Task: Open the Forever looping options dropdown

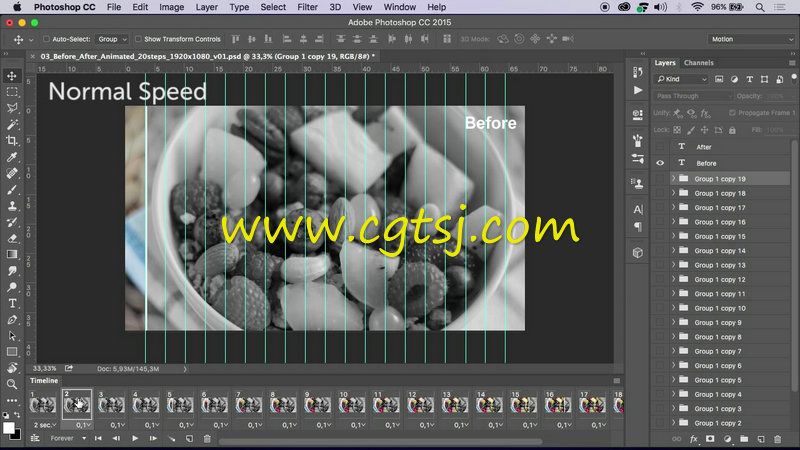Action: [68, 438]
